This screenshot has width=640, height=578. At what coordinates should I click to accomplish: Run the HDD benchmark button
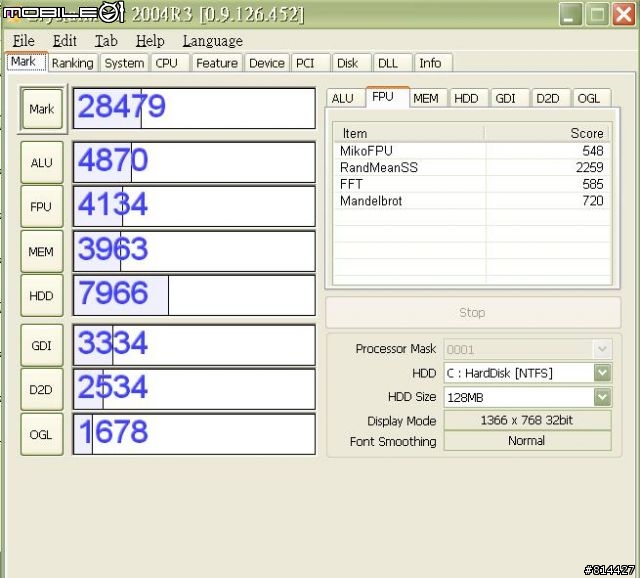(42, 296)
